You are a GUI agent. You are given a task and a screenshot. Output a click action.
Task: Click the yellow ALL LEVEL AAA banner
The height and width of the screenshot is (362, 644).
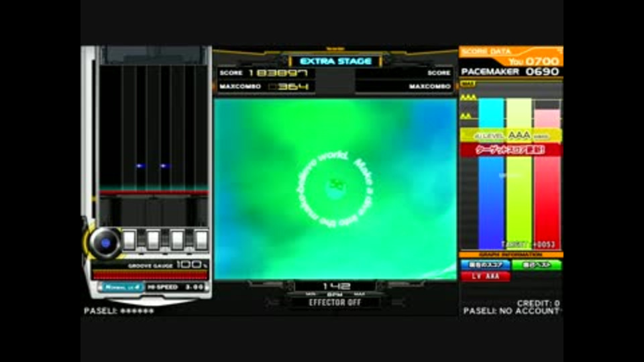pos(511,135)
